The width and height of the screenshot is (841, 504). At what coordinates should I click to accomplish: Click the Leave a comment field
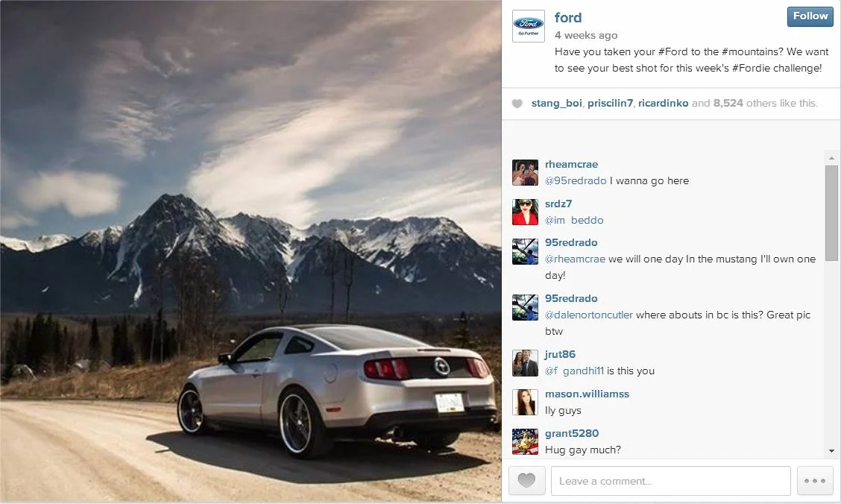pyautogui.click(x=670, y=480)
